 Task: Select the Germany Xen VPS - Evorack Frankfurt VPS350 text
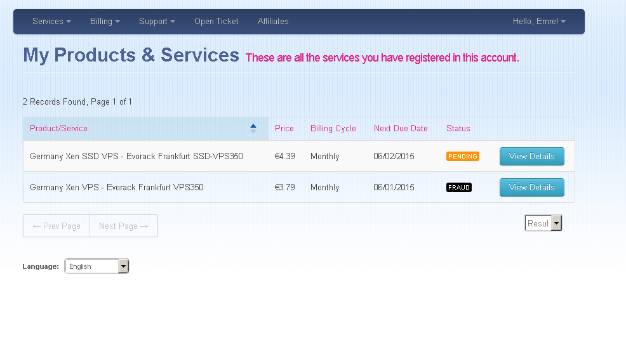[x=117, y=187]
